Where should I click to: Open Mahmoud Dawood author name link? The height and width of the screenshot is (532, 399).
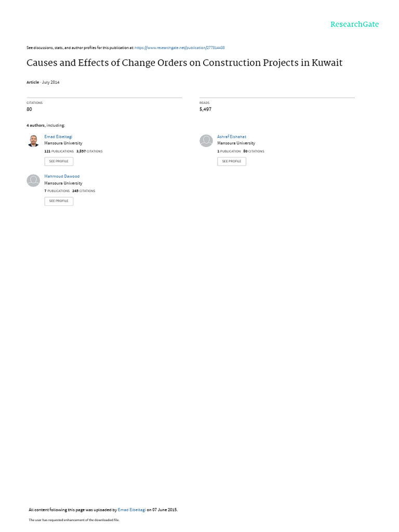tap(62, 177)
